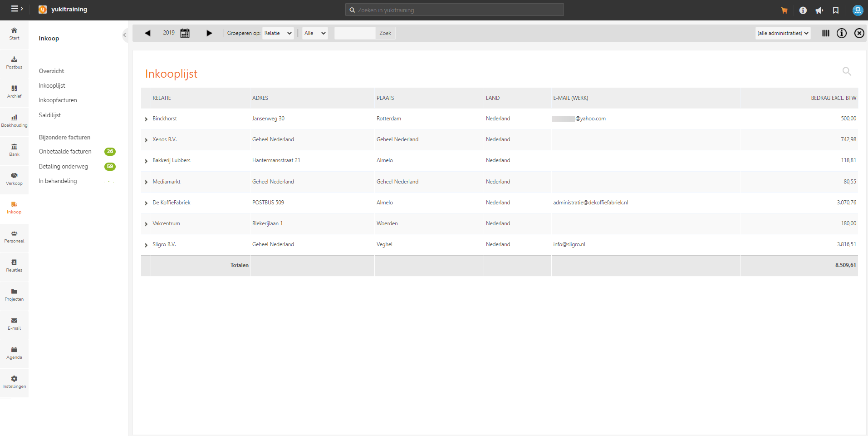Open Betaling onderweg menu item

point(64,167)
